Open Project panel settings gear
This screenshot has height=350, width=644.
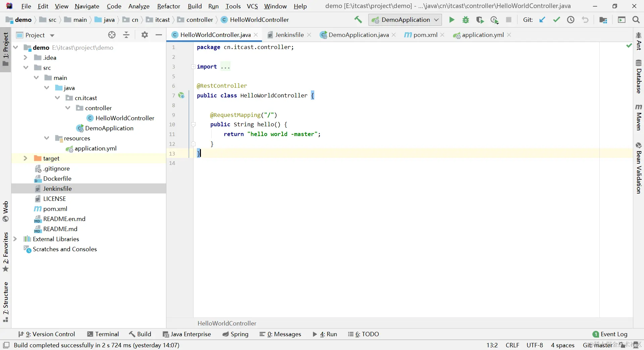(x=145, y=35)
